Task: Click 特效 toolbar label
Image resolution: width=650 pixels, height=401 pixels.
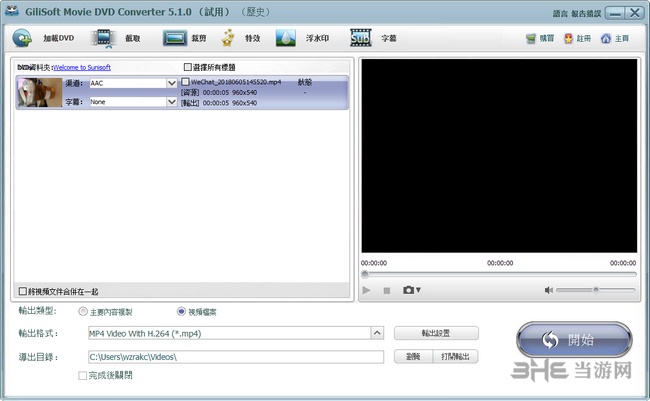Action: click(x=252, y=38)
